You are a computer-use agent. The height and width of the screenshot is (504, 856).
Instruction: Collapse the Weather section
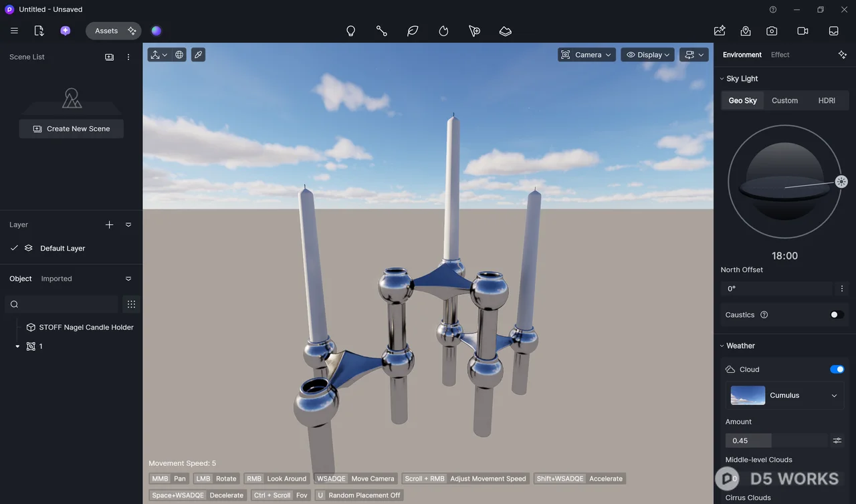pyautogui.click(x=722, y=346)
